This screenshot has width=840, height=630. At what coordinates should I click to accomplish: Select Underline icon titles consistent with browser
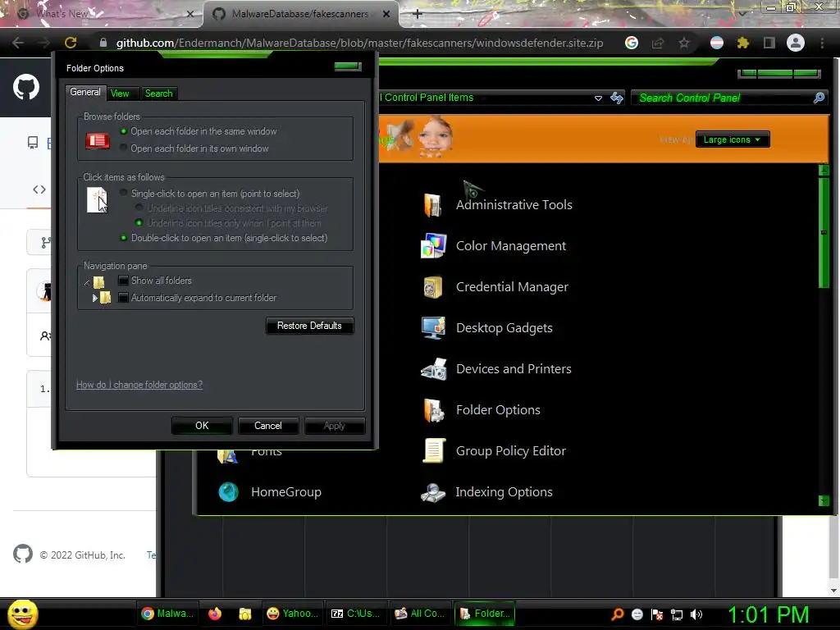[139, 208]
